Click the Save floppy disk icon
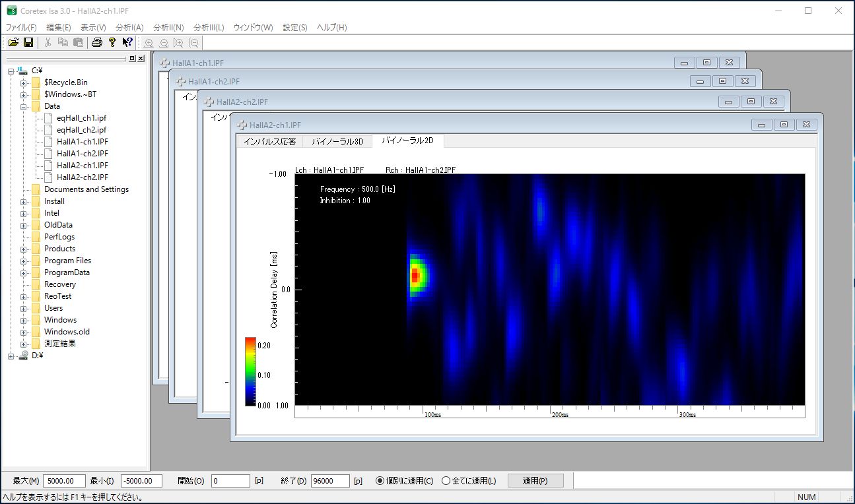 pos(28,42)
